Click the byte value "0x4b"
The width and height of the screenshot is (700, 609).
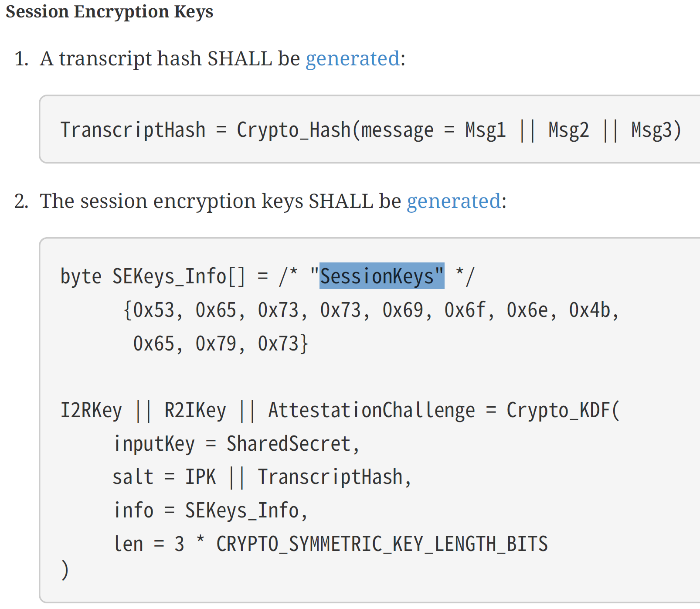(589, 310)
